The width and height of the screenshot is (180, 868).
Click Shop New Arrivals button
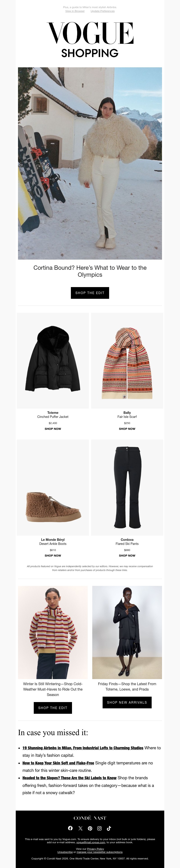[x=127, y=702]
